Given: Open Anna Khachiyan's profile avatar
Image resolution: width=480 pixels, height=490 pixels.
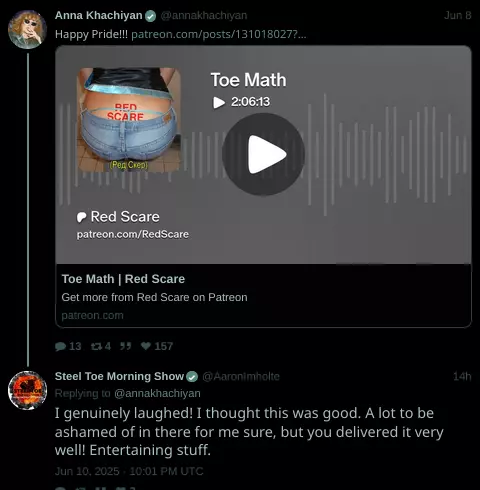Looking at the screenshot, I should coord(27,29).
